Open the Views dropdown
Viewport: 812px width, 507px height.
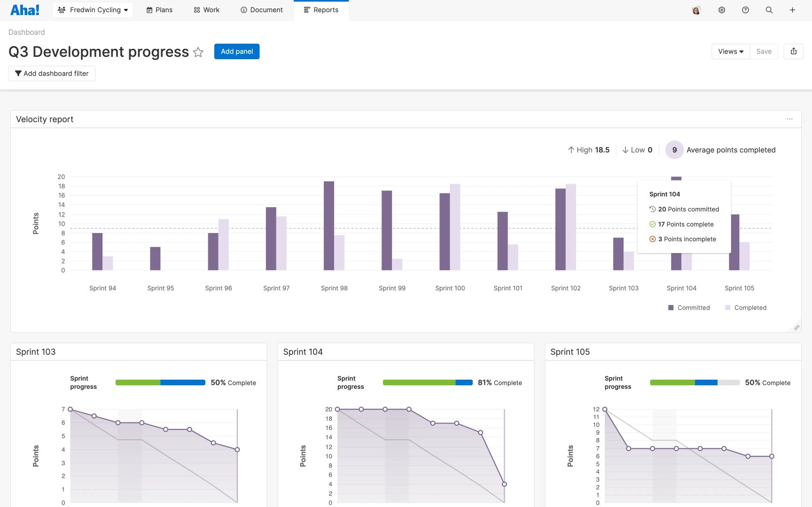tap(731, 51)
